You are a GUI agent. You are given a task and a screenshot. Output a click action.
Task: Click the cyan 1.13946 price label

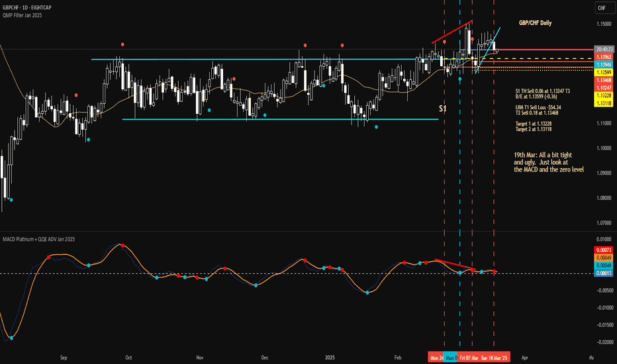pos(604,65)
